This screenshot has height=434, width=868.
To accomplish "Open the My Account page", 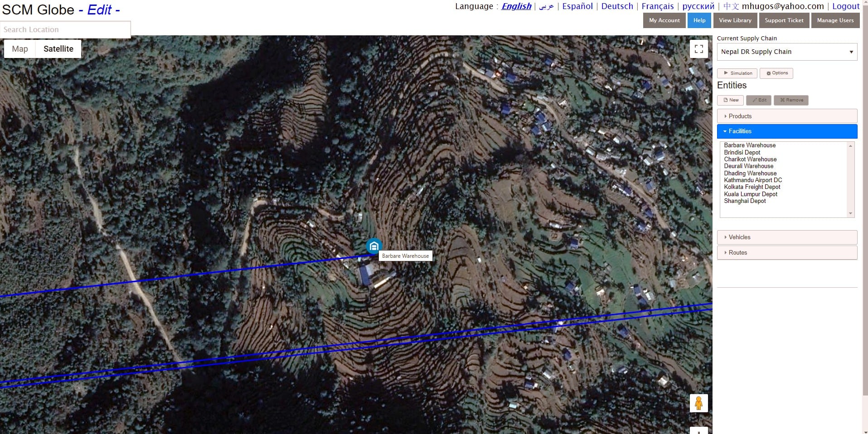I will pyautogui.click(x=664, y=20).
